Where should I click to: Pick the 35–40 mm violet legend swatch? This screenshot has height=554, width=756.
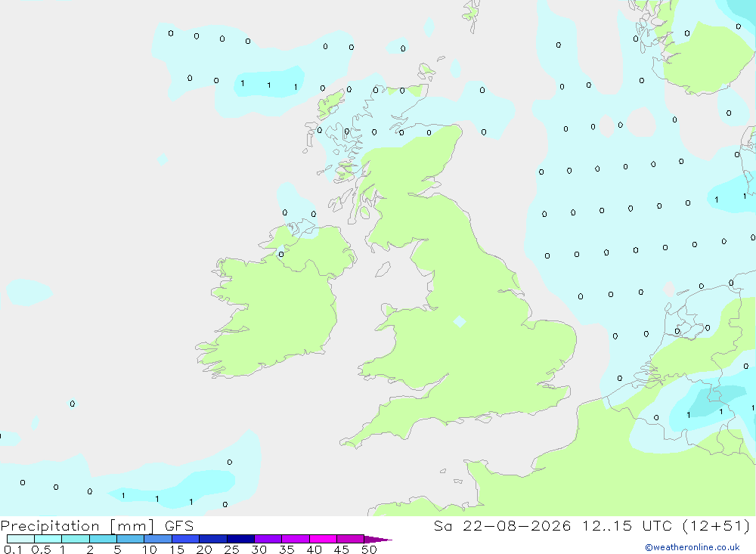coord(296,539)
